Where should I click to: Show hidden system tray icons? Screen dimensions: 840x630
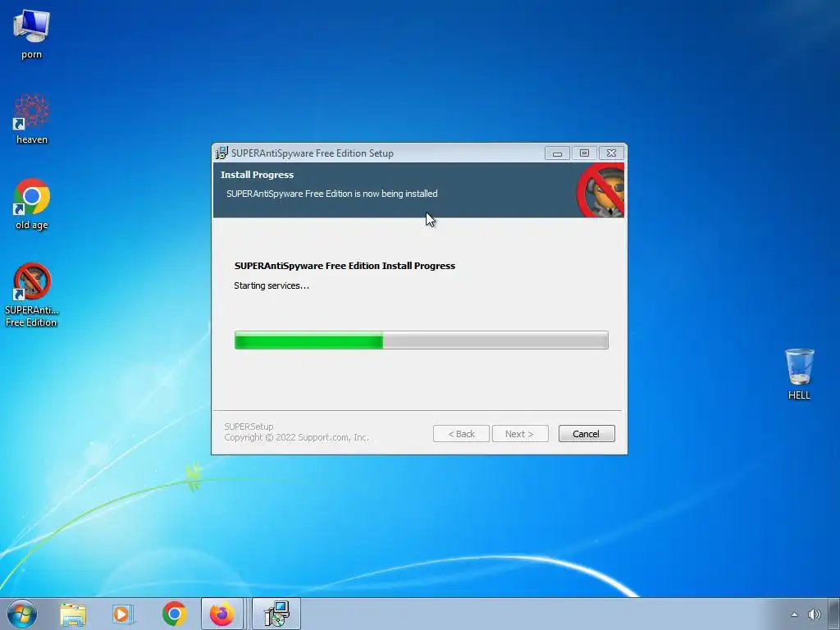(x=794, y=614)
